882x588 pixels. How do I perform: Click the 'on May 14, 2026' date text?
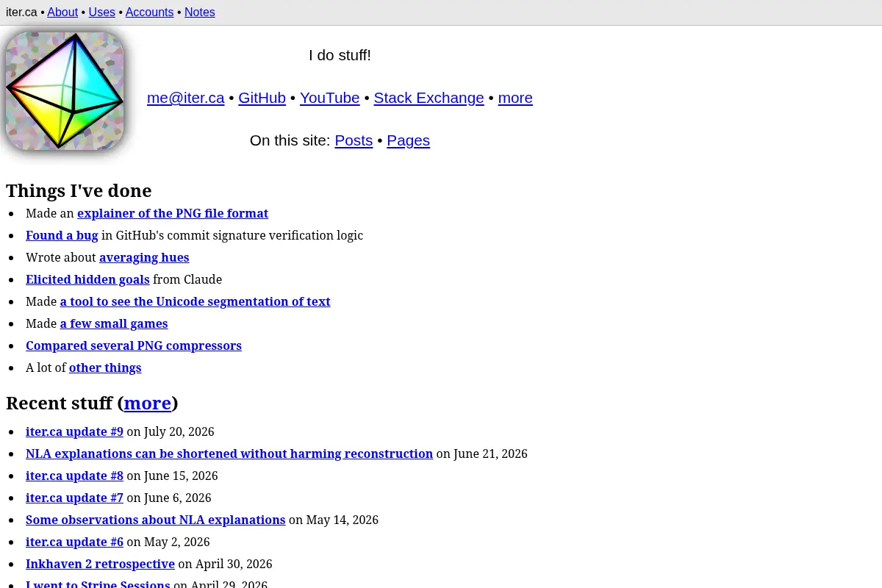[x=334, y=520]
